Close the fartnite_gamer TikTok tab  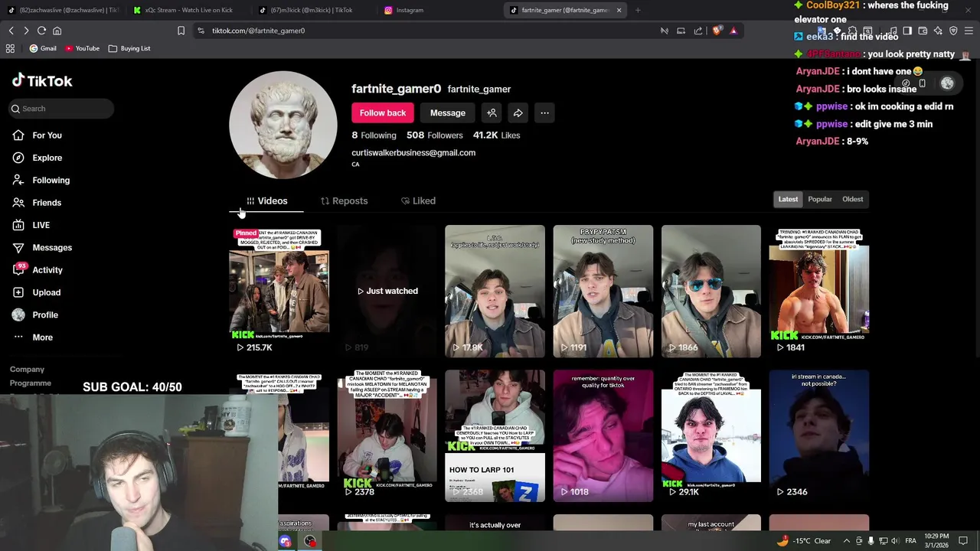click(619, 10)
